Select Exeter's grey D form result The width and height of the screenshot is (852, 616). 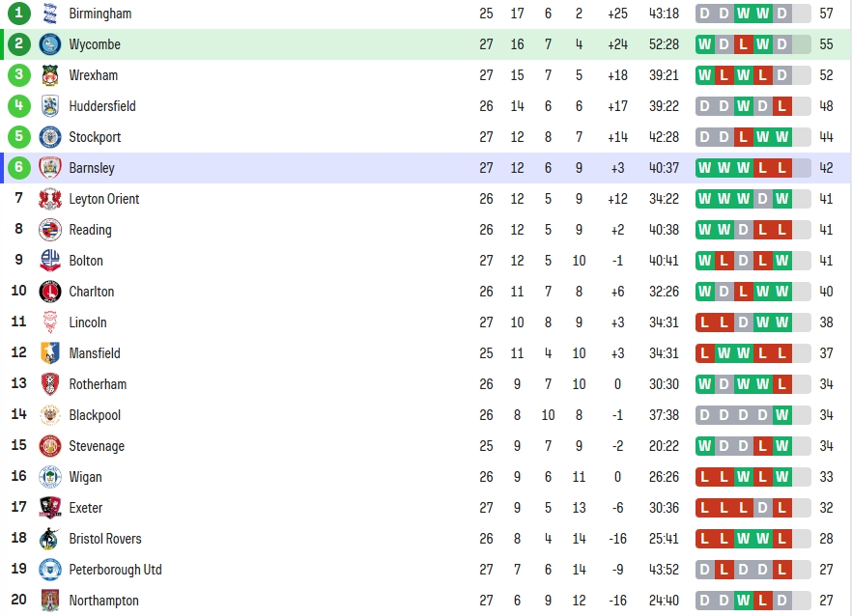coord(763,508)
